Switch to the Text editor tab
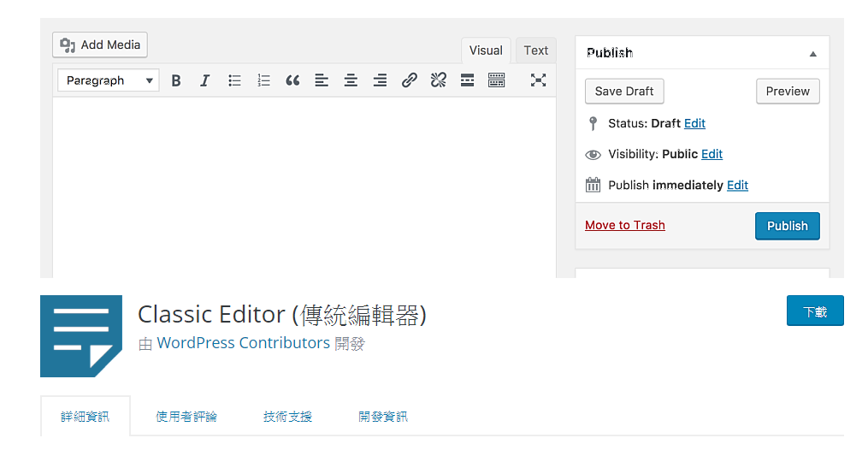The width and height of the screenshot is (868, 462). tap(536, 50)
